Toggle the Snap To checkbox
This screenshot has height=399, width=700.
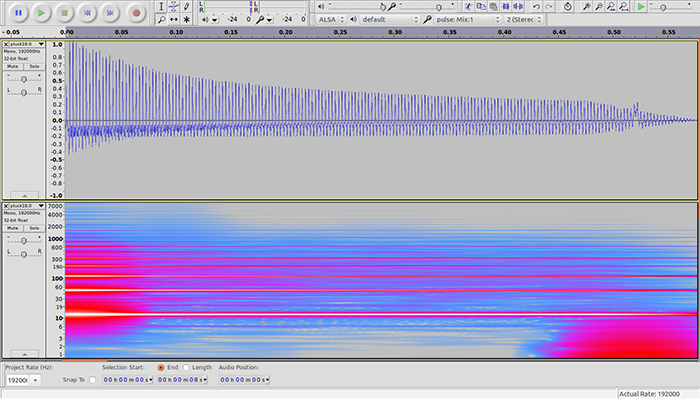point(92,380)
